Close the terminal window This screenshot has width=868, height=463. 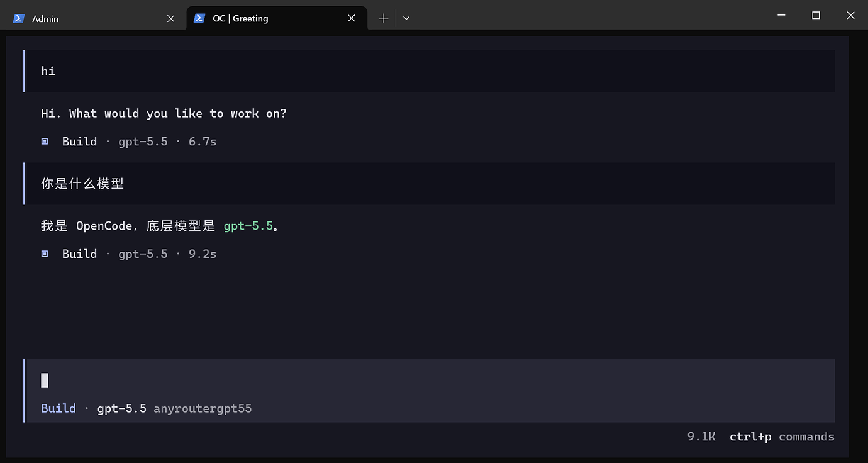[x=850, y=15]
